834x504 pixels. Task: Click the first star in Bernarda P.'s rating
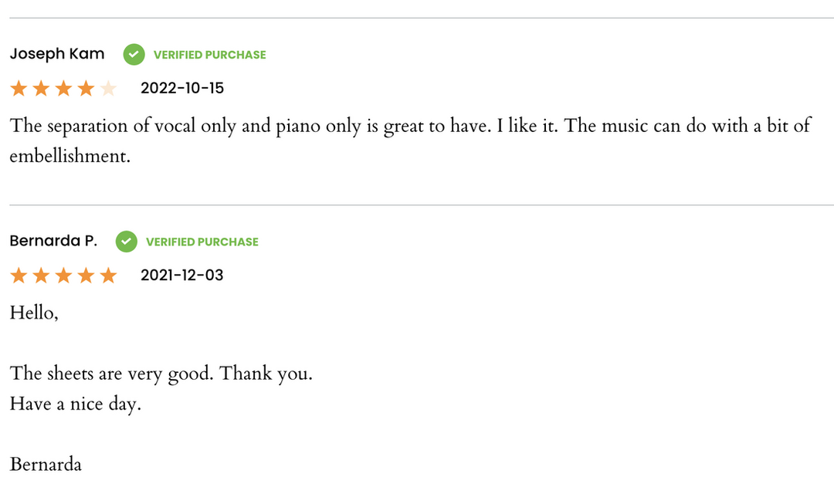(19, 276)
